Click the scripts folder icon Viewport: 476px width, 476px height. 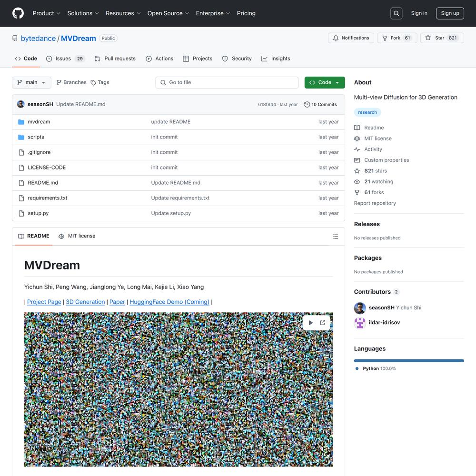pos(21,137)
